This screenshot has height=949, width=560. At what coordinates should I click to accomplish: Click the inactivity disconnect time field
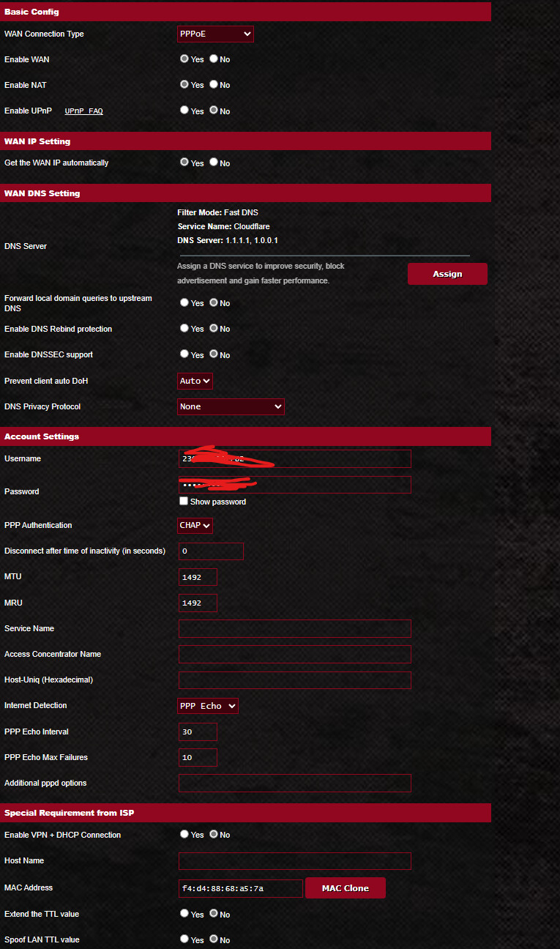click(x=211, y=551)
